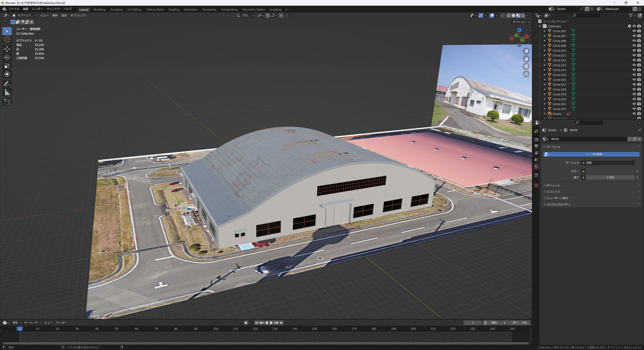Click the Scale tool icon
The image size is (644, 350).
(x=7, y=66)
